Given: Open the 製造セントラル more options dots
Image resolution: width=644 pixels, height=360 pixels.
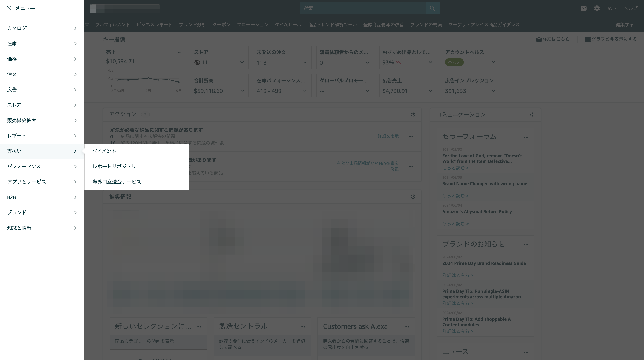Looking at the screenshot, I should point(303,327).
